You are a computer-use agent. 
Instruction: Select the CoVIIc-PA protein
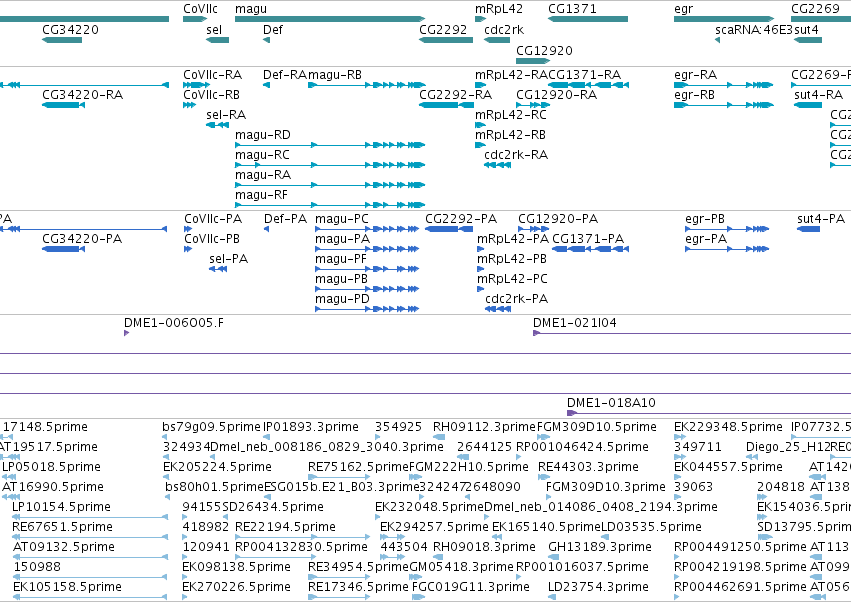coord(188,229)
